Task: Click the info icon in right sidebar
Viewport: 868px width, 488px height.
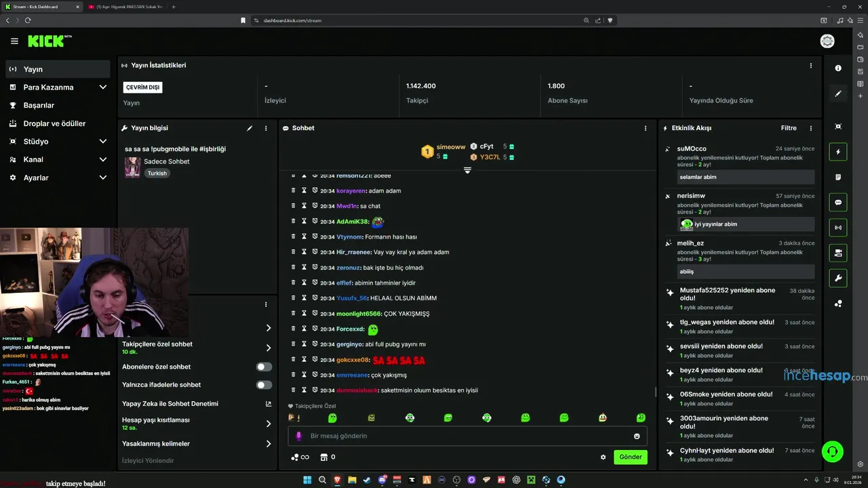Action: point(838,68)
